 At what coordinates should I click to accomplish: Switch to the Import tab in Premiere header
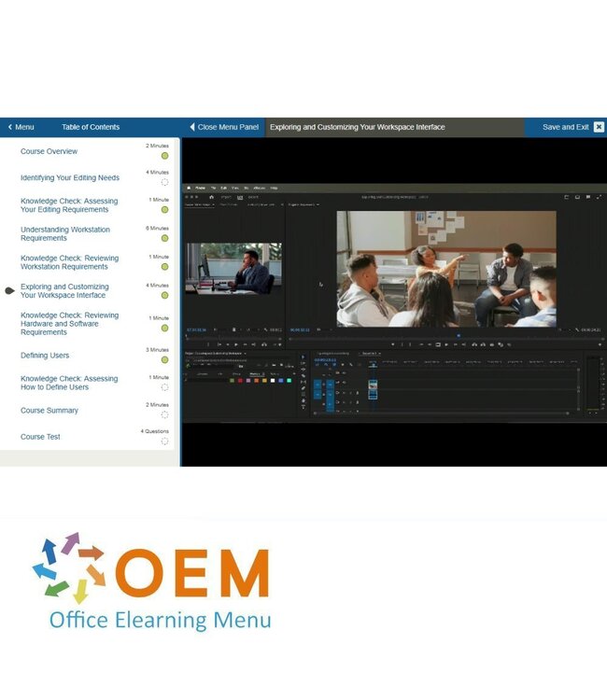click(226, 197)
